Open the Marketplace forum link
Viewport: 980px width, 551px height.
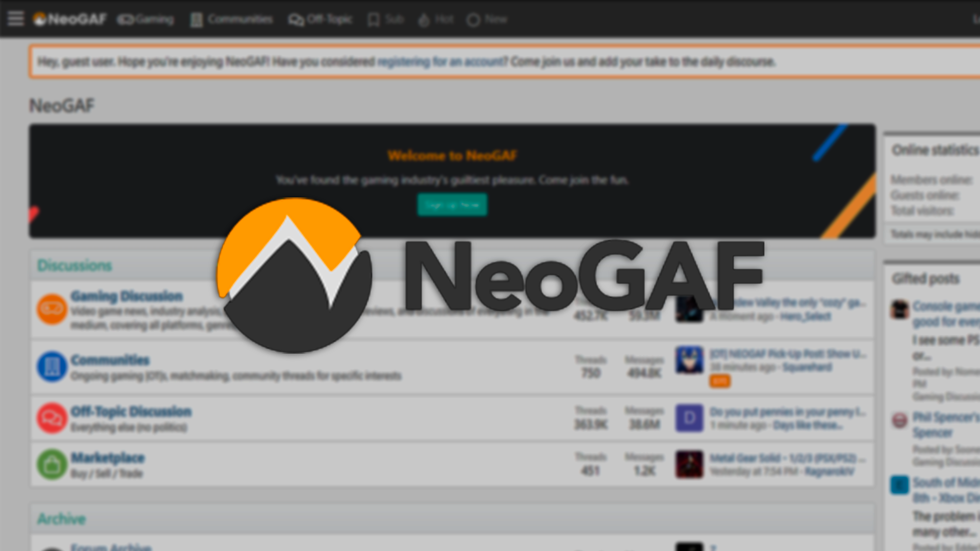click(108, 458)
